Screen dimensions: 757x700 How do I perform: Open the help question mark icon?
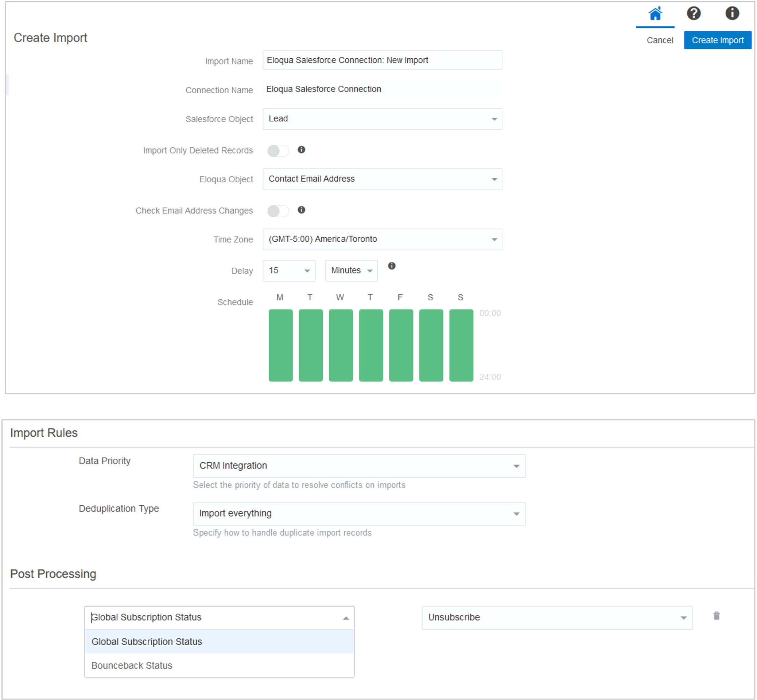pos(694,13)
